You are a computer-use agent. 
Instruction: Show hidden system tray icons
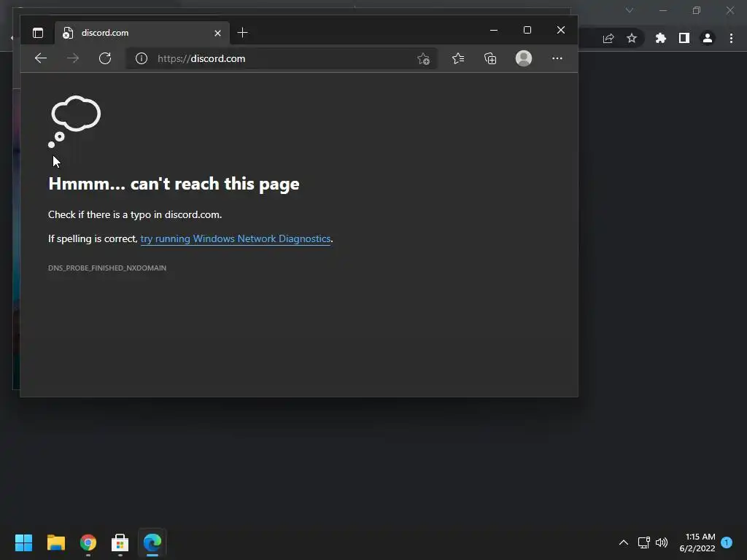[624, 542]
